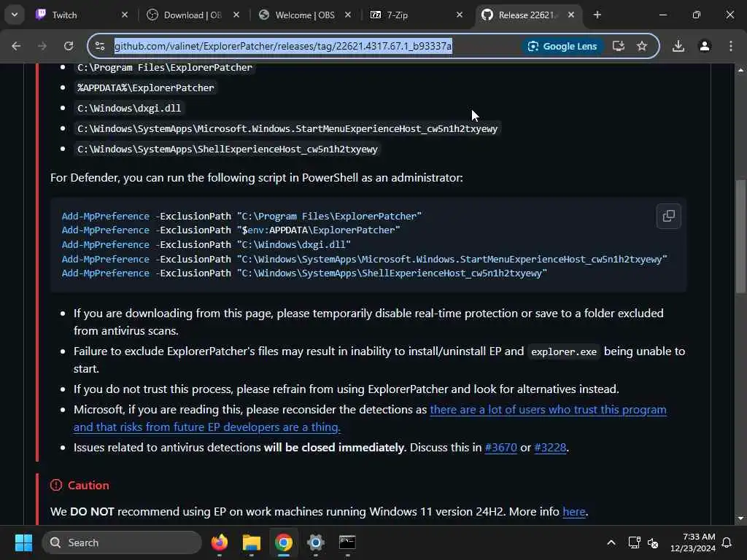Screen dimensions: 747x560
Task: Close the Twitch tab
Action: point(125,15)
